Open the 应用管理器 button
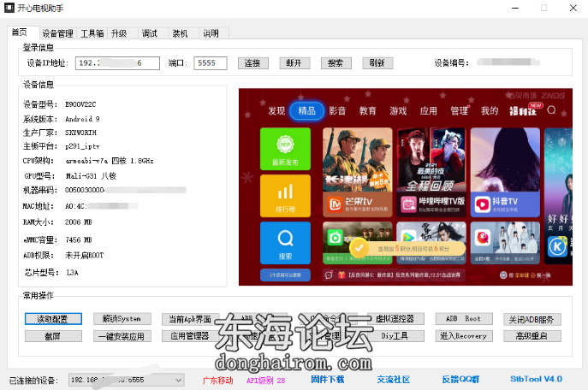The image size is (588, 390). [x=190, y=336]
